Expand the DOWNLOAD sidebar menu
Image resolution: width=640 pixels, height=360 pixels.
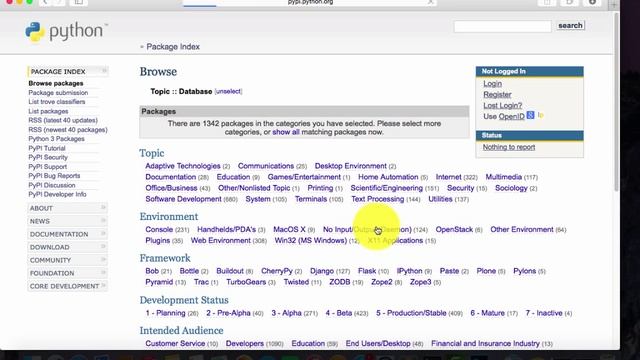coord(67,247)
